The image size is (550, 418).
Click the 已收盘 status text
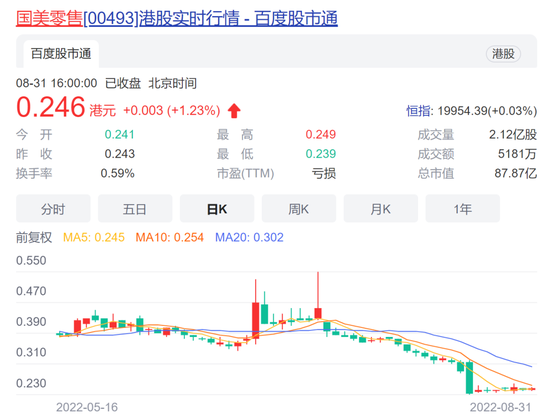123,83
